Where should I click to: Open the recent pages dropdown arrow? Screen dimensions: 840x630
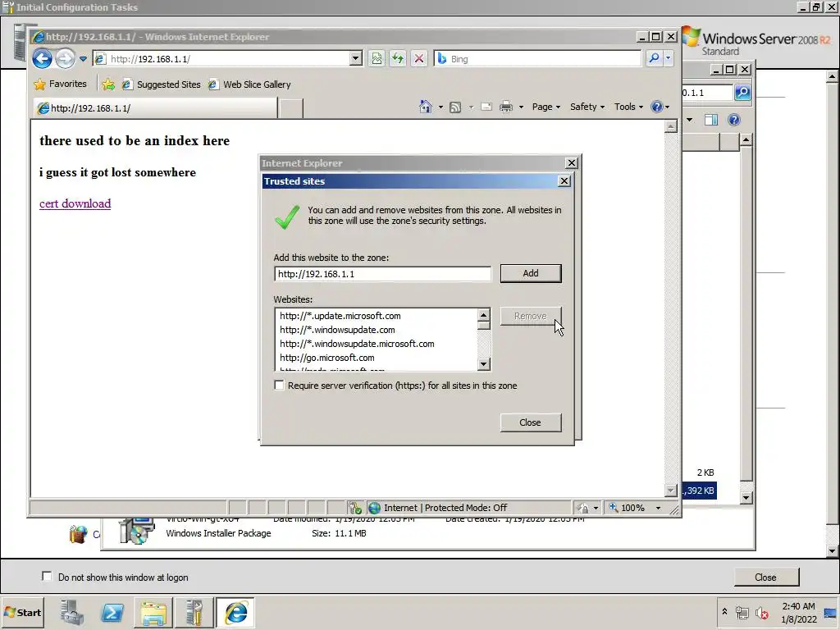coord(83,59)
